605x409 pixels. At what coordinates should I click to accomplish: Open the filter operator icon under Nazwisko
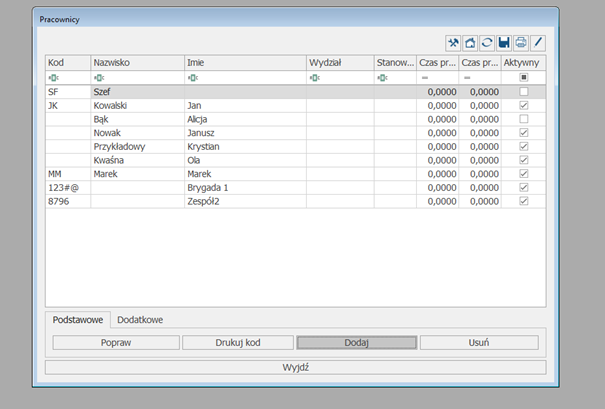99,77
